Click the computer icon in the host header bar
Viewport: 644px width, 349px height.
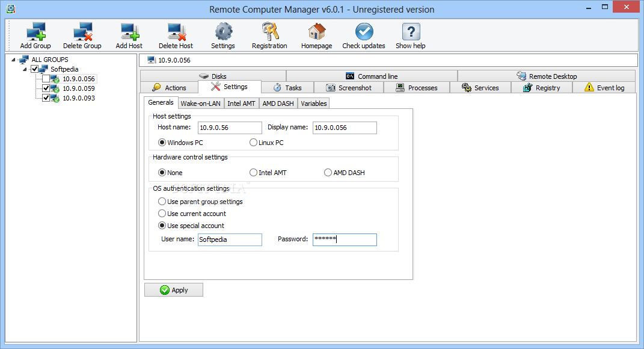(152, 60)
